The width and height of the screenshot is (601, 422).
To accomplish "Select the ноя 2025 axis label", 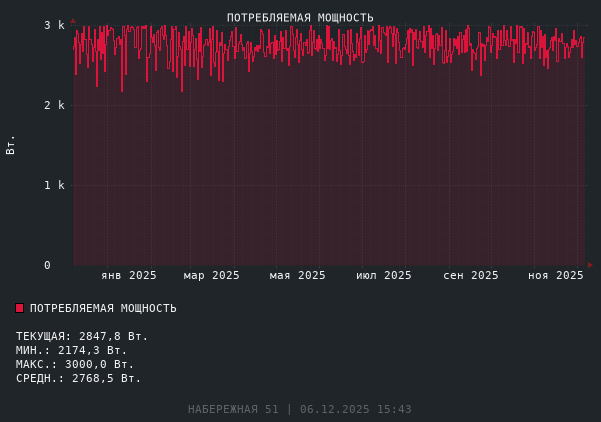I will [x=556, y=275].
